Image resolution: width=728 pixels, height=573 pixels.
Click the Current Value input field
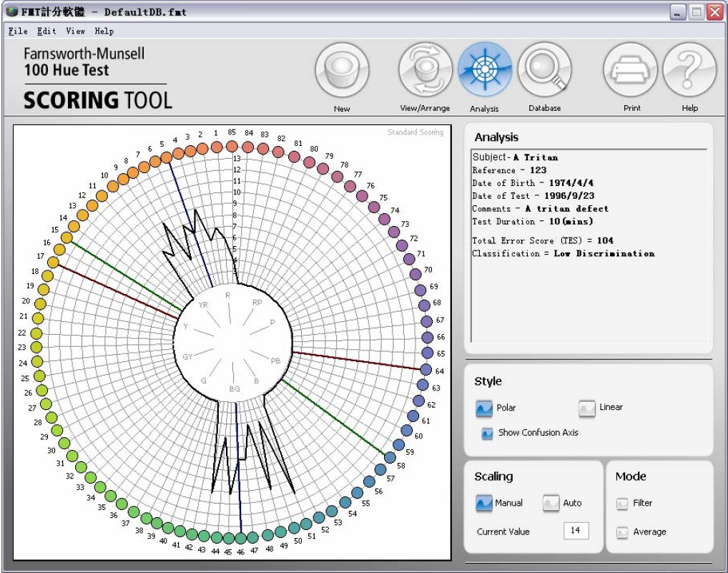575,531
